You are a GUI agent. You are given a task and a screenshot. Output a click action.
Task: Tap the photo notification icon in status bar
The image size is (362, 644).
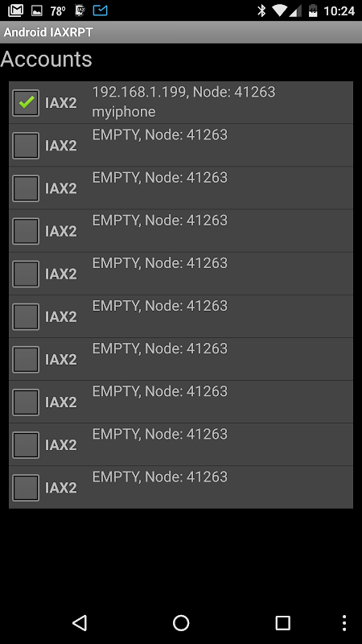pyautogui.click(x=37, y=10)
